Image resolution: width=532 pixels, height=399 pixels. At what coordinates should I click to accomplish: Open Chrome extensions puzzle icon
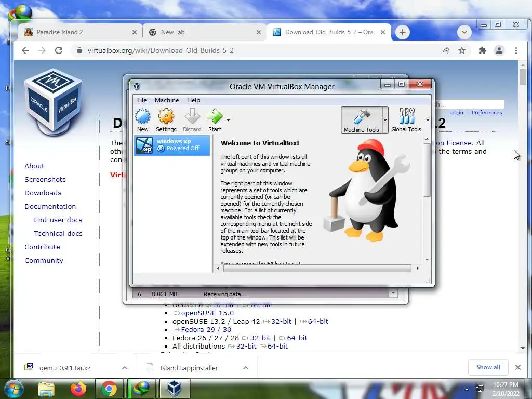point(482,50)
